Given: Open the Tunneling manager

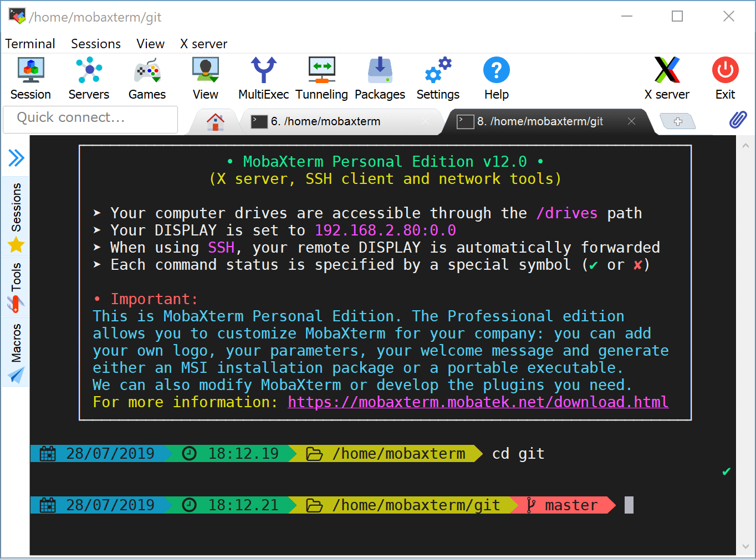Looking at the screenshot, I should (x=321, y=79).
